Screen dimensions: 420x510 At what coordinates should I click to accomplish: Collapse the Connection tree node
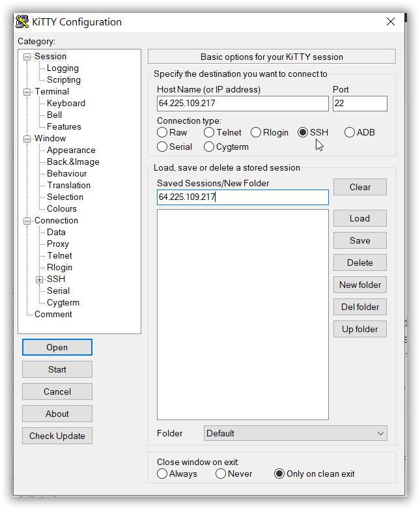point(27,221)
